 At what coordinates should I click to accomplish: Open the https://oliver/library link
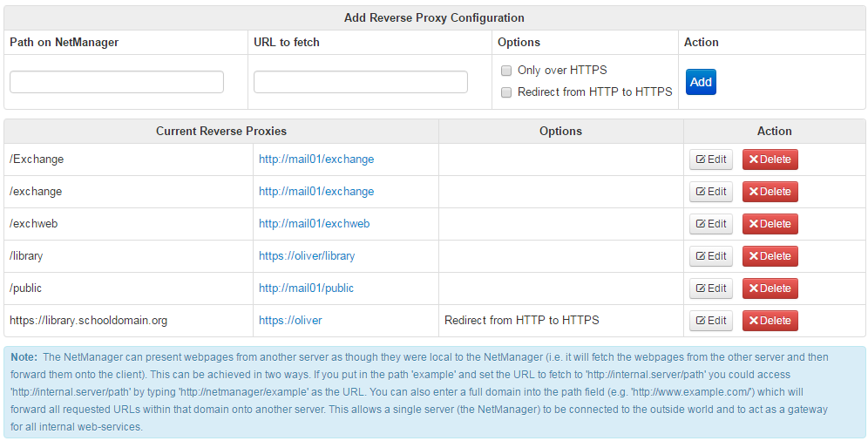307,256
